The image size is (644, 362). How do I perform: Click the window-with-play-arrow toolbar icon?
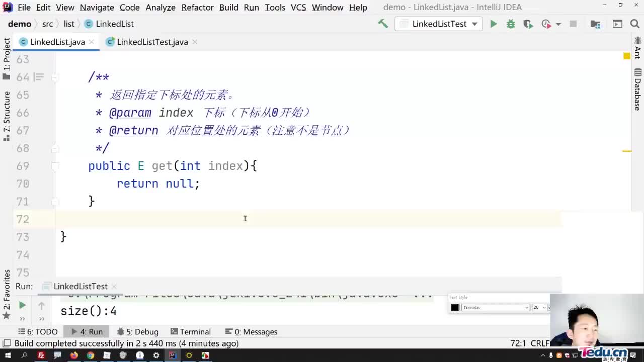[x=617, y=24]
